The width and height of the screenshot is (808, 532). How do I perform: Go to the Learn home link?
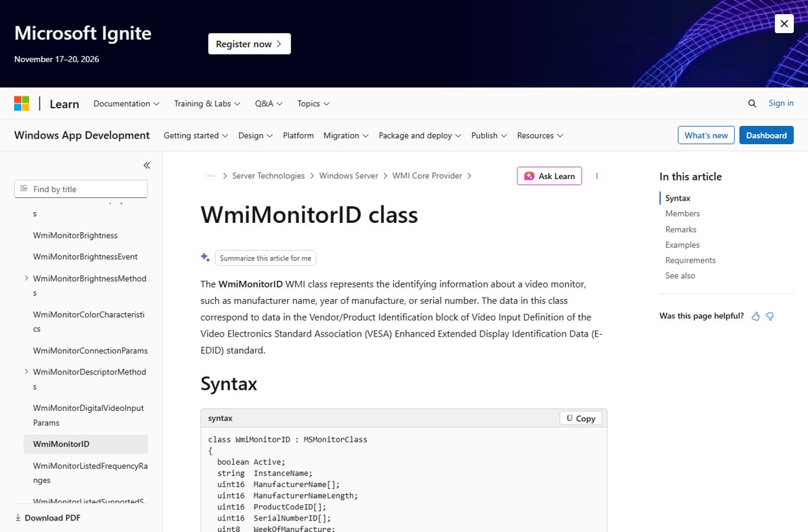(65, 104)
